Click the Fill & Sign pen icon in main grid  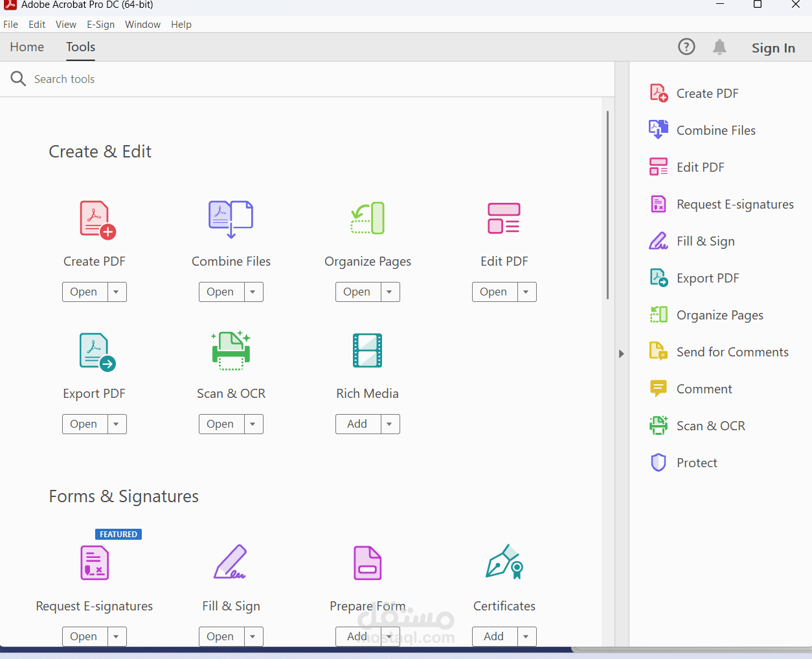point(230,562)
